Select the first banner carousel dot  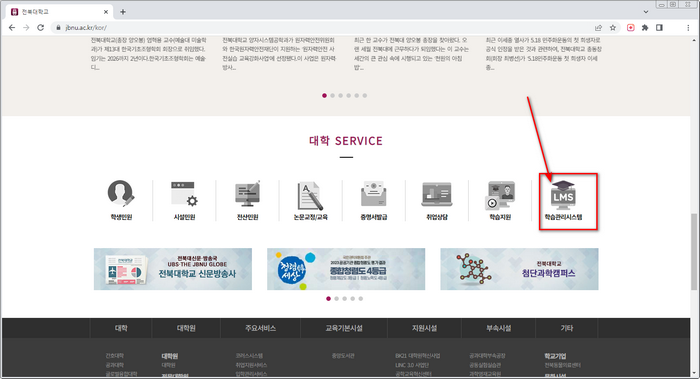(329, 299)
